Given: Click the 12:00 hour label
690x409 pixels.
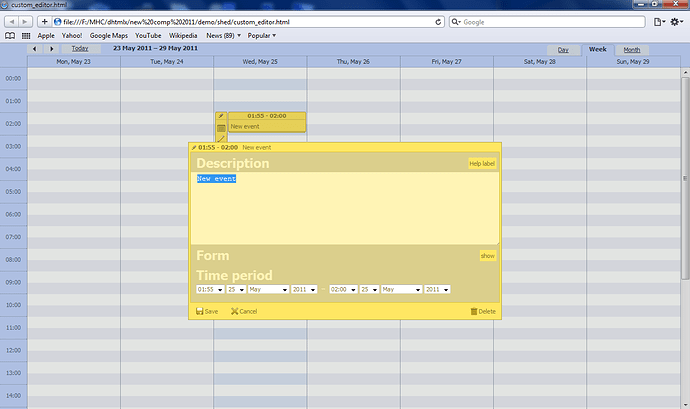Looking at the screenshot, I should coord(13,350).
